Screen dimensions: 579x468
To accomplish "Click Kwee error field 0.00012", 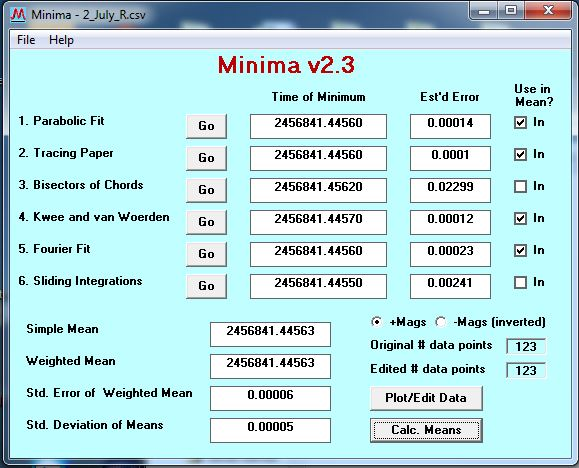I will 450,222.
